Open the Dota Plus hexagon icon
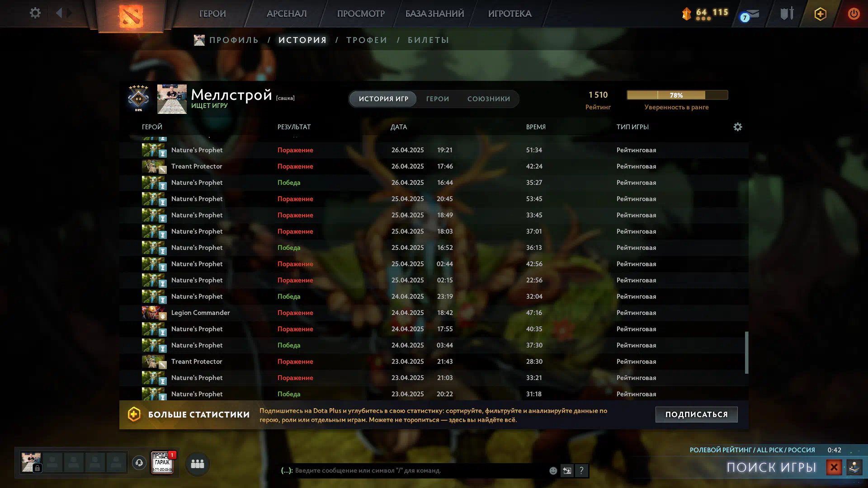The height and width of the screenshot is (488, 868). coord(820,14)
